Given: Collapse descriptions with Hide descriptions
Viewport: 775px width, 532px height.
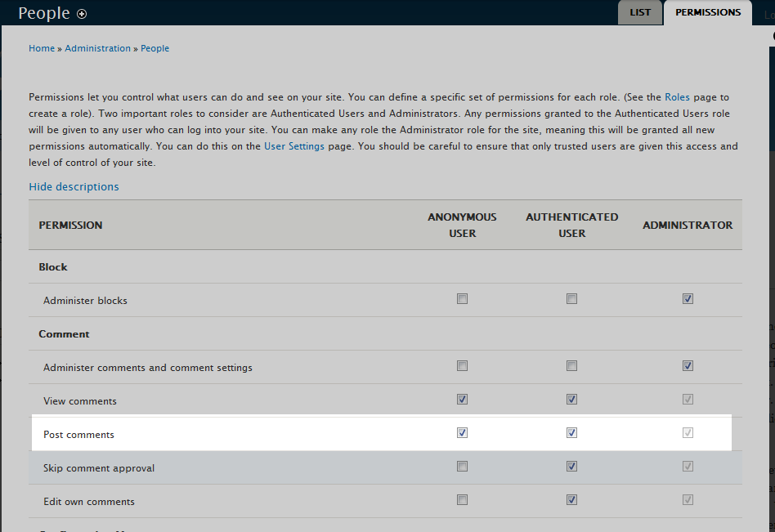Looking at the screenshot, I should (74, 187).
